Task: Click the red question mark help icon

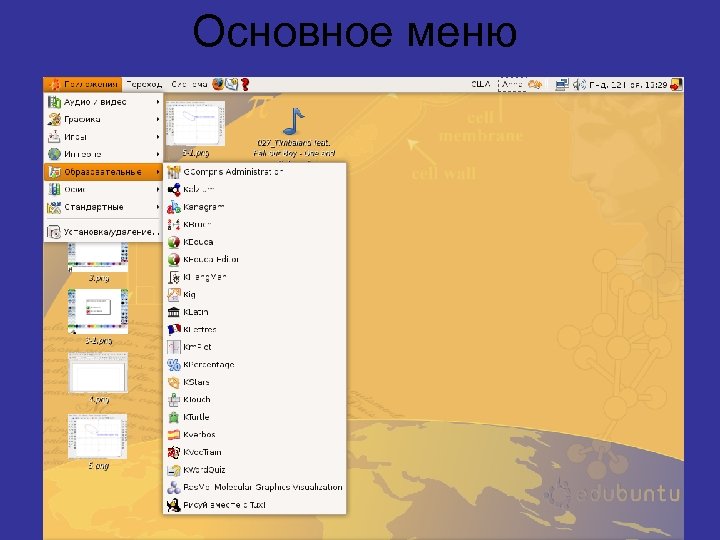Action: (x=245, y=84)
